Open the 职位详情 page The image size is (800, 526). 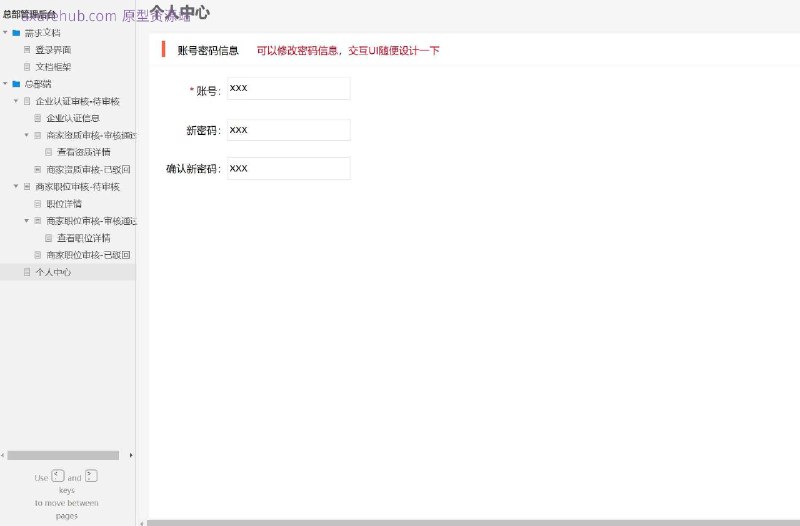64,204
